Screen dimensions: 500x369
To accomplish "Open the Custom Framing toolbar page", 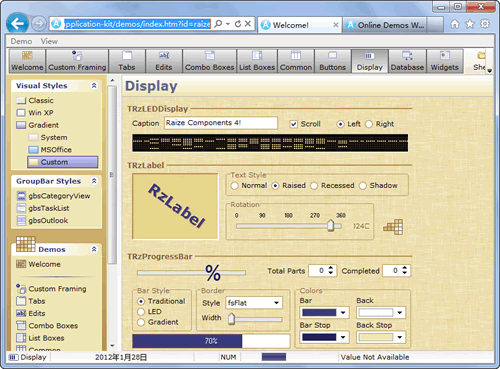I will point(77,61).
